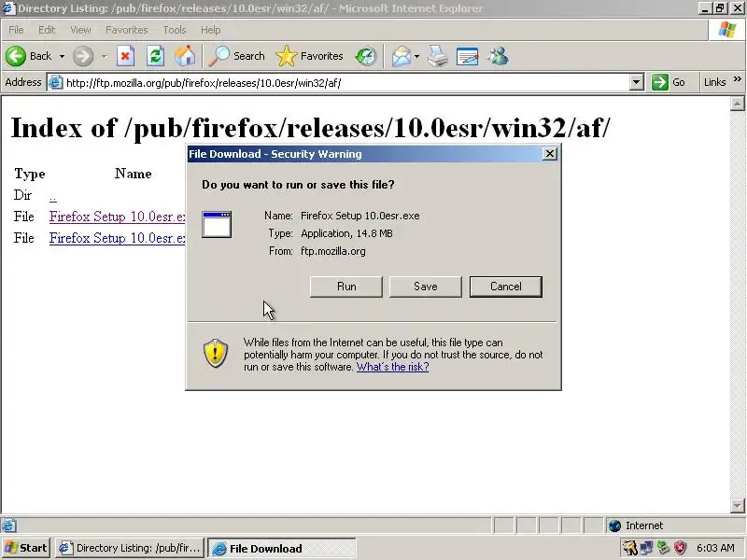Click the "Name" column header
The width and height of the screenshot is (747, 560).
coord(133,174)
